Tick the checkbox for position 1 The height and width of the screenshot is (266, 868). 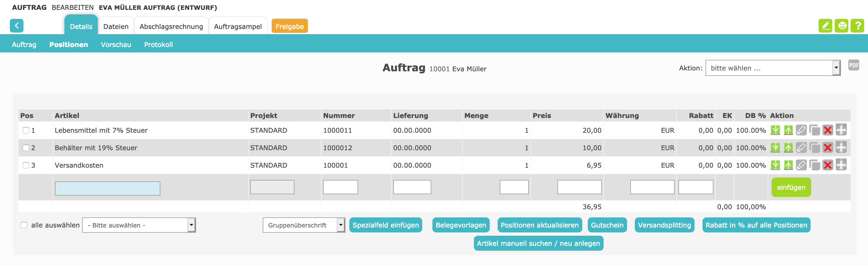26,130
